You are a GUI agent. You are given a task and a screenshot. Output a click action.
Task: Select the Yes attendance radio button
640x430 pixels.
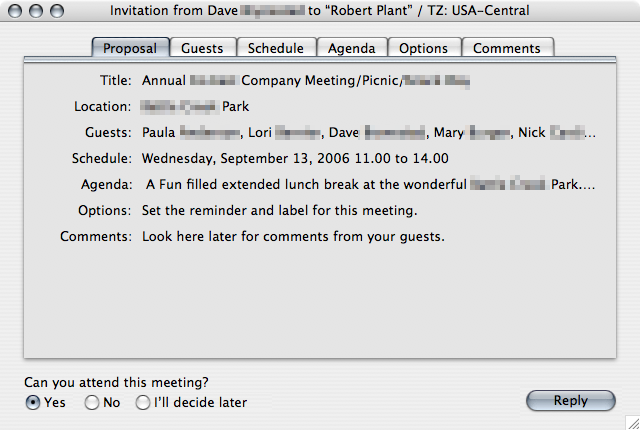coord(33,403)
